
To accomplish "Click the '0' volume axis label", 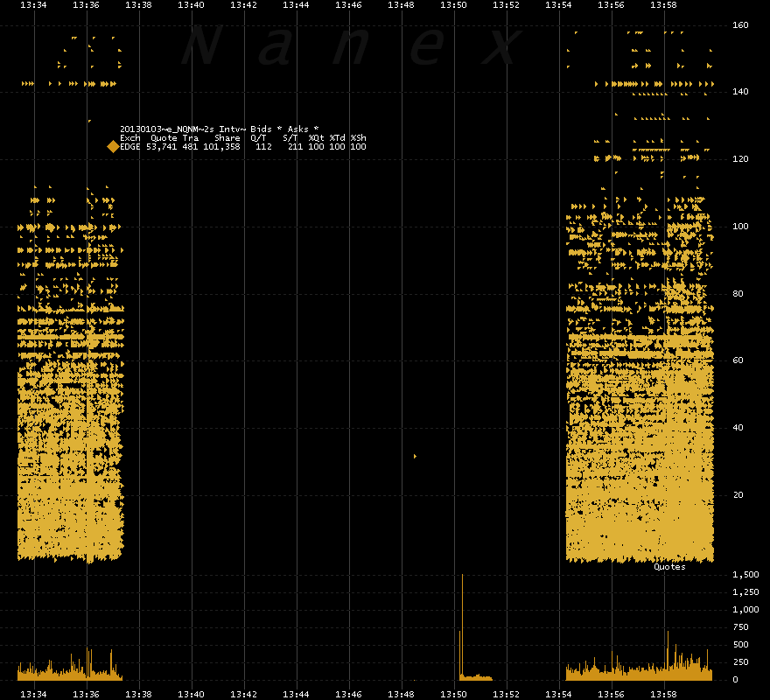I will coord(735,679).
